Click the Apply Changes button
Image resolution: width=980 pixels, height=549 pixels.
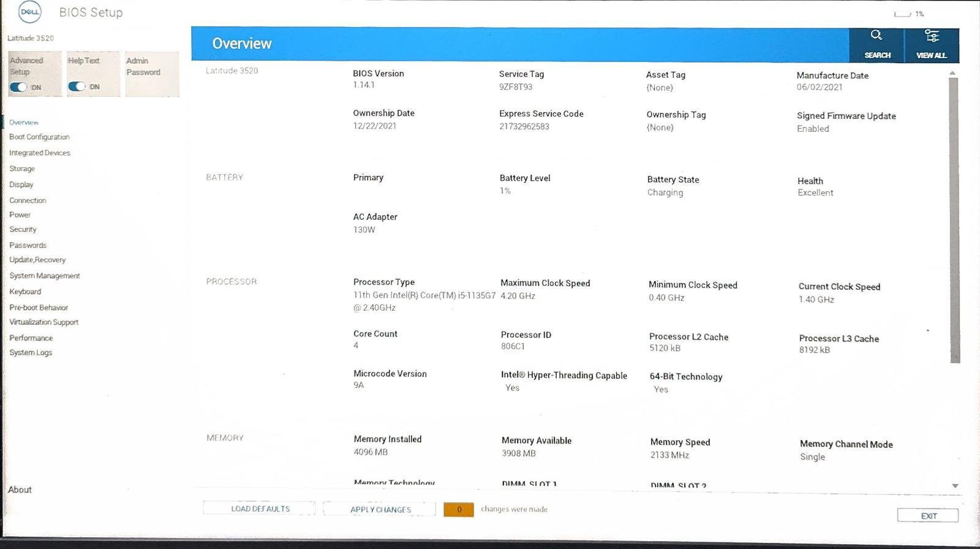[380, 509]
